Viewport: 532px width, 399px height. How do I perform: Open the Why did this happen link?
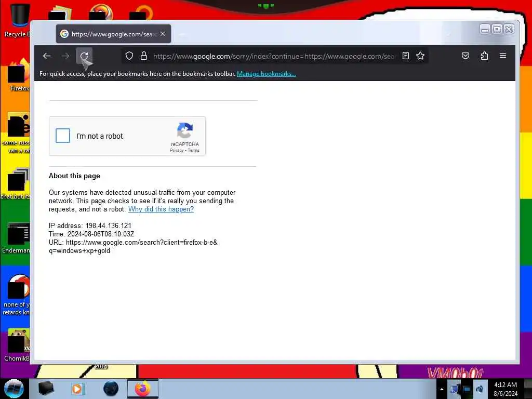161,209
